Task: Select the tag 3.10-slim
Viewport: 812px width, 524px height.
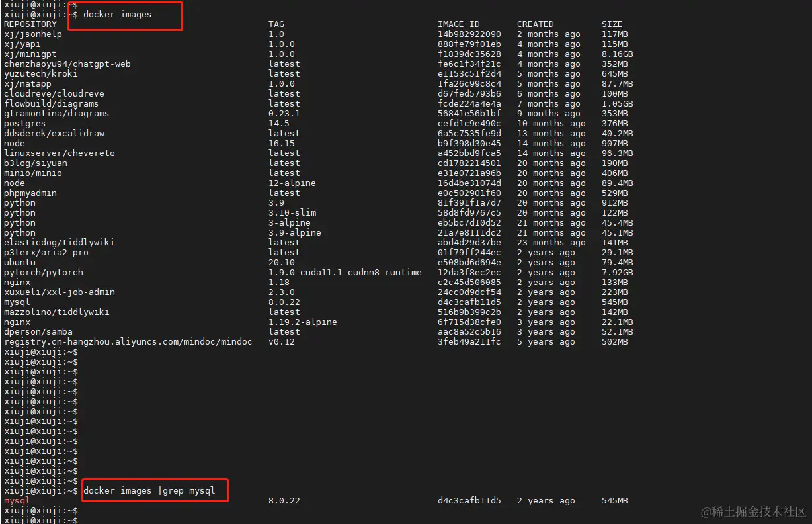Action: tap(292, 212)
